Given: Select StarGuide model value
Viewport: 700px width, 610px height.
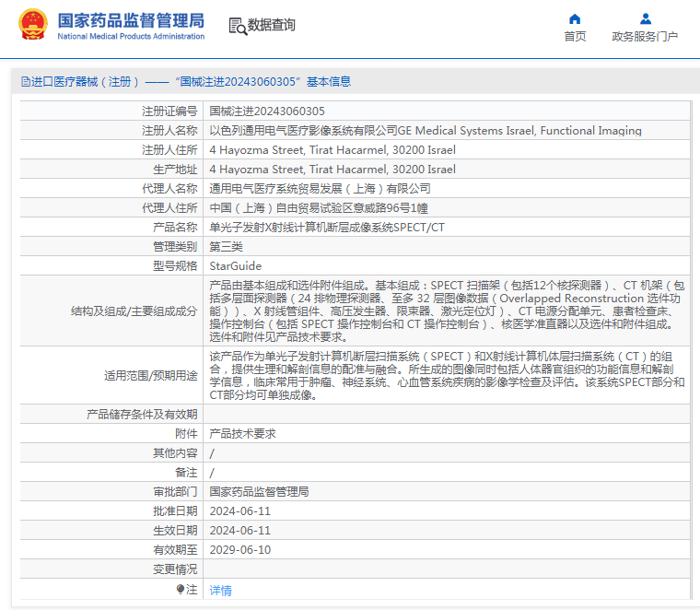Looking at the screenshot, I should point(235,266).
